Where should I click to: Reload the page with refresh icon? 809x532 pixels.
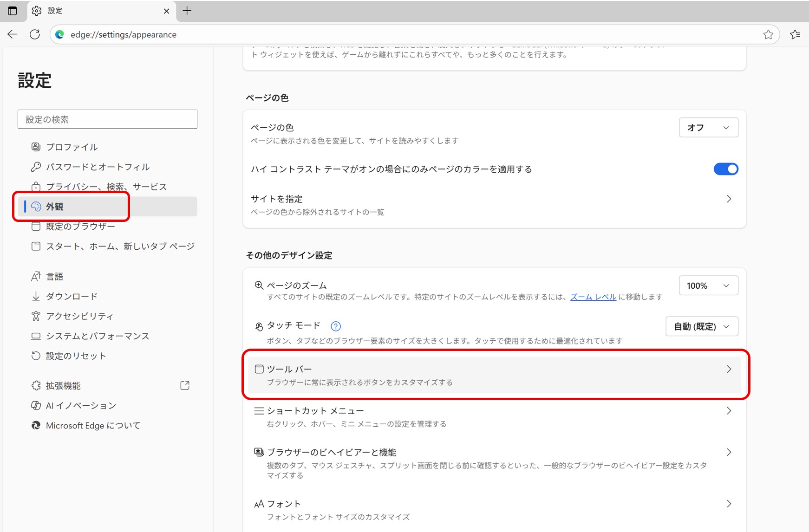click(35, 34)
